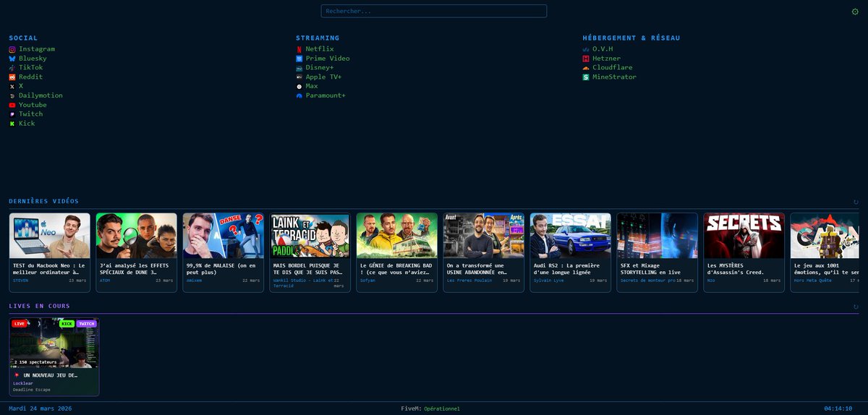Click the 04:14:10 clock
The height and width of the screenshot is (415, 868).
pyautogui.click(x=838, y=408)
